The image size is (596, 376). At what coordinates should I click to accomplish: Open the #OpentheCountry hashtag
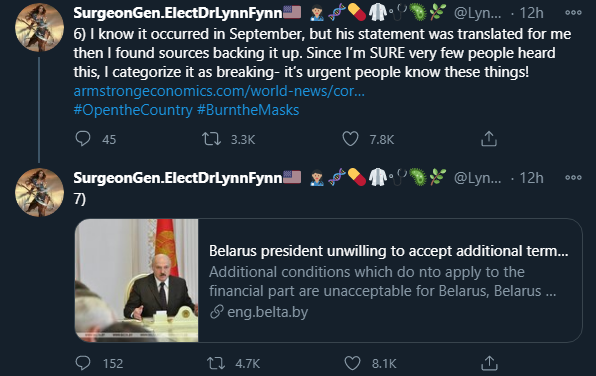(x=133, y=110)
